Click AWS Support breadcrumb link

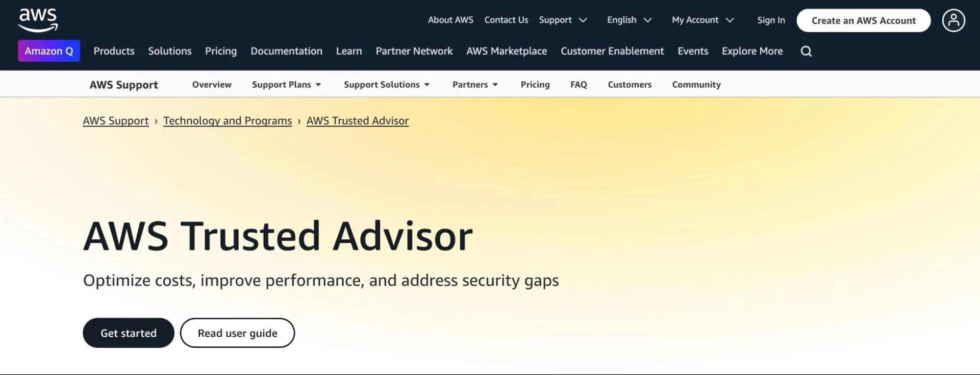pyautogui.click(x=116, y=121)
